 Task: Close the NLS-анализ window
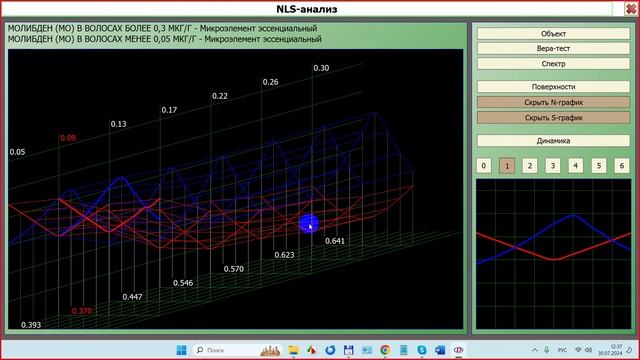[631, 9]
